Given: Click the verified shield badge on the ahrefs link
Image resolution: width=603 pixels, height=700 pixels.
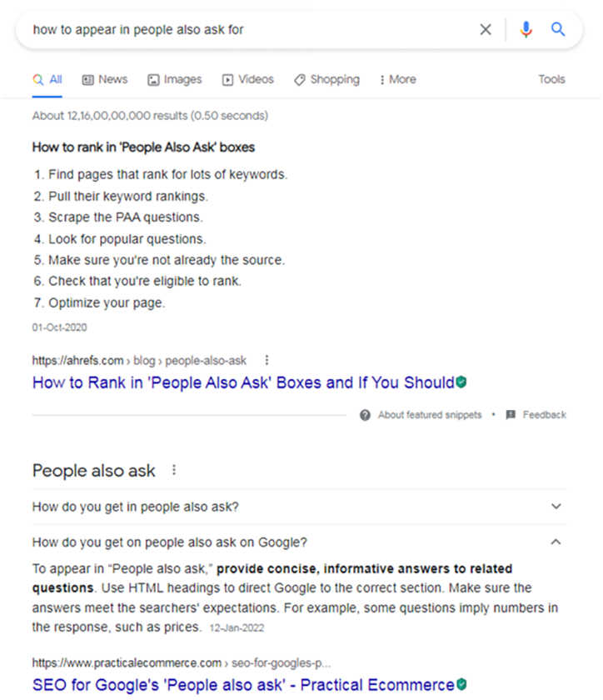Looking at the screenshot, I should pyautogui.click(x=461, y=382).
